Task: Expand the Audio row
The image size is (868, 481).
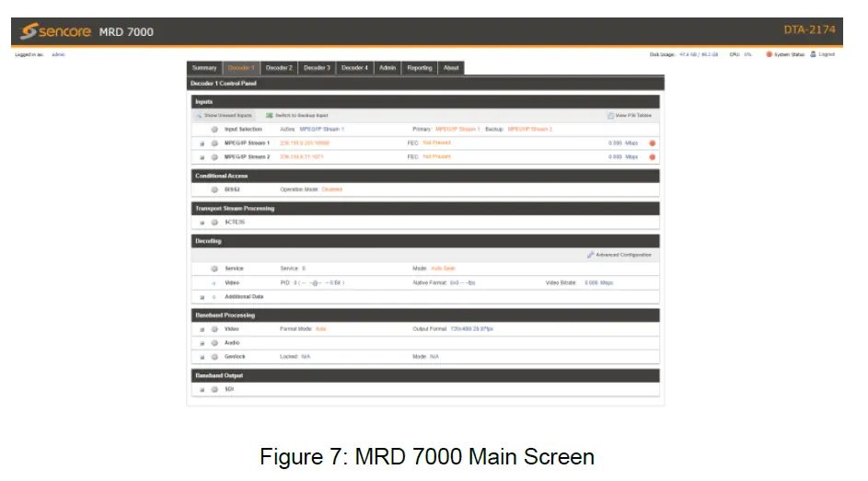Action: click(203, 343)
